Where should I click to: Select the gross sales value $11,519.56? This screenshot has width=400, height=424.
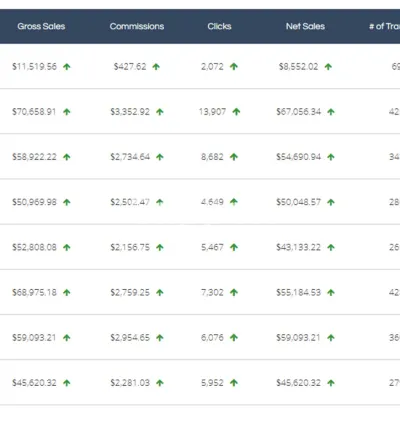[x=34, y=67]
